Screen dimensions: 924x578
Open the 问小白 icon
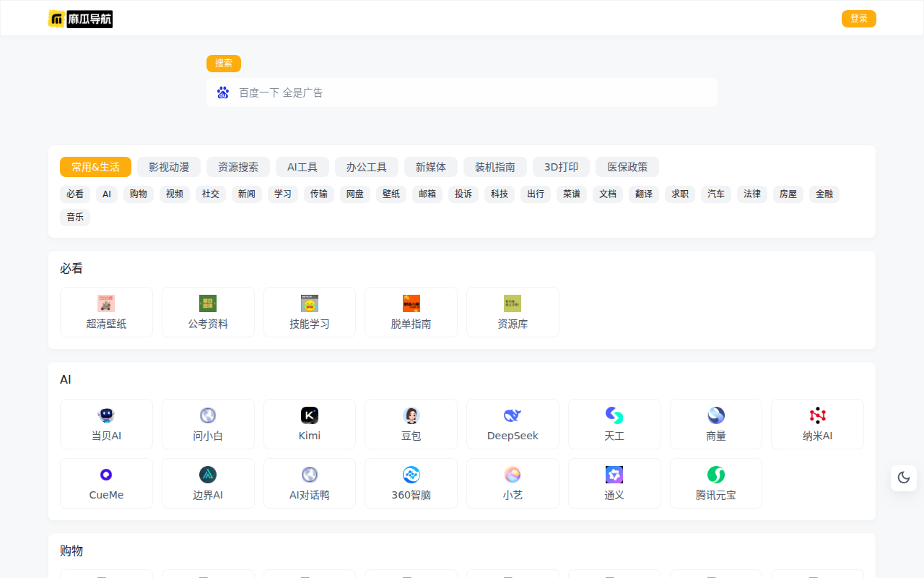coord(208,415)
